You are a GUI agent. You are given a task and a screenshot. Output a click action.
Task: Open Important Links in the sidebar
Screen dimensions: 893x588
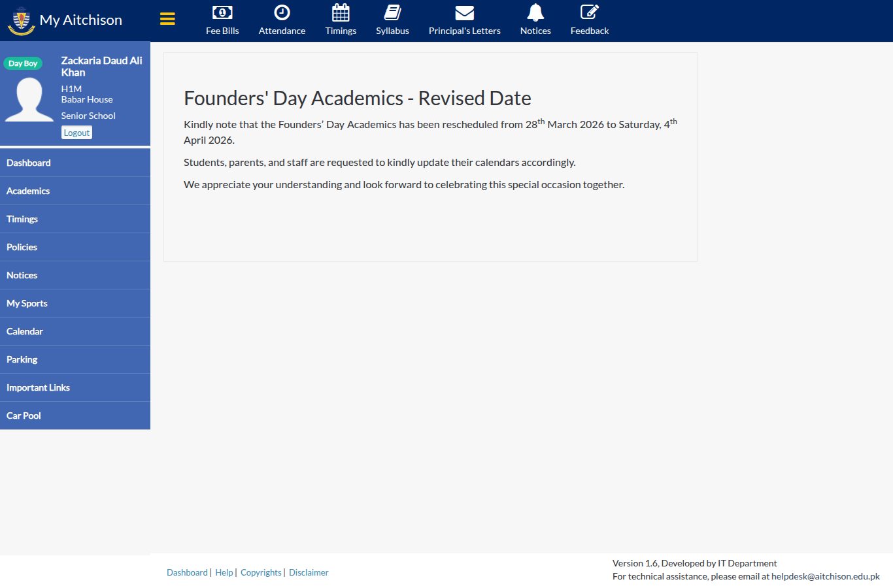tap(75, 387)
